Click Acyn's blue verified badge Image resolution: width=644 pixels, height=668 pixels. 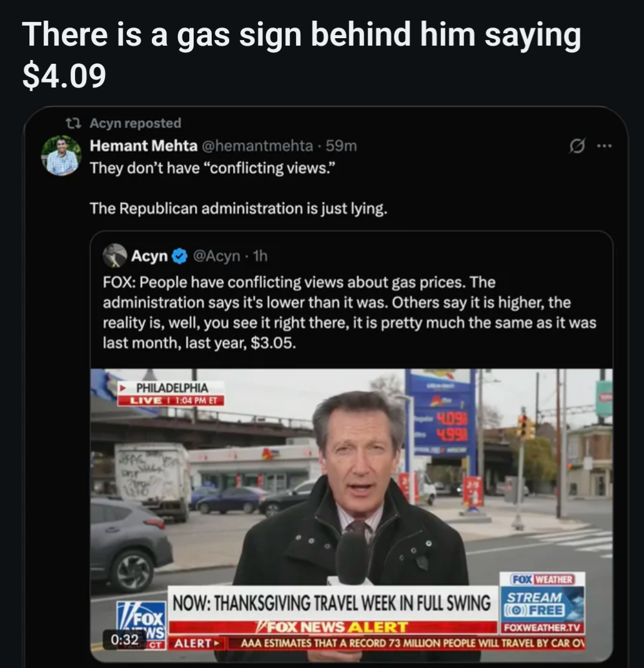click(179, 256)
